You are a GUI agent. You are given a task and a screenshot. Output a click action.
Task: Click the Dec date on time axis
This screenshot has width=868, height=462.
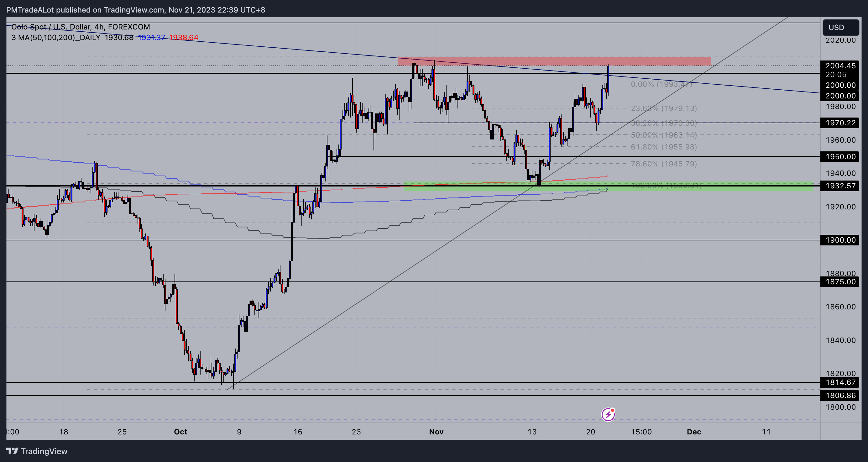(694, 432)
